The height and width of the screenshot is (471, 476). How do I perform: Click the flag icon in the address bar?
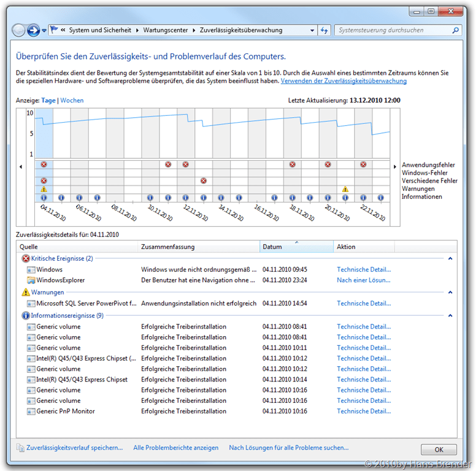coord(54,29)
